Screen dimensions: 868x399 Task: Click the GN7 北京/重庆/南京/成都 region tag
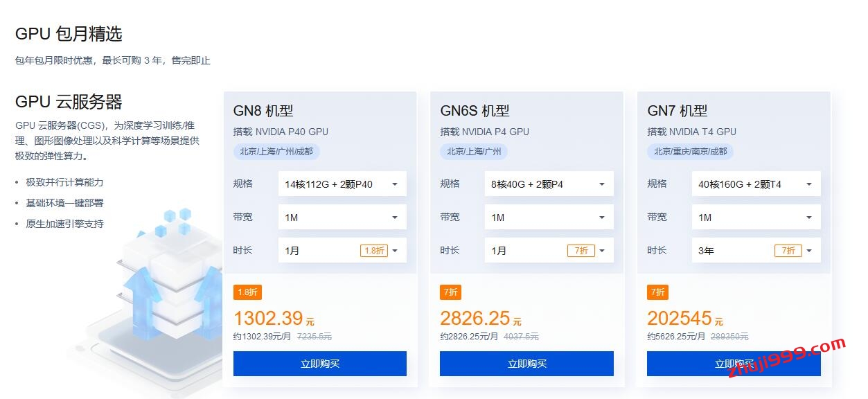690,152
